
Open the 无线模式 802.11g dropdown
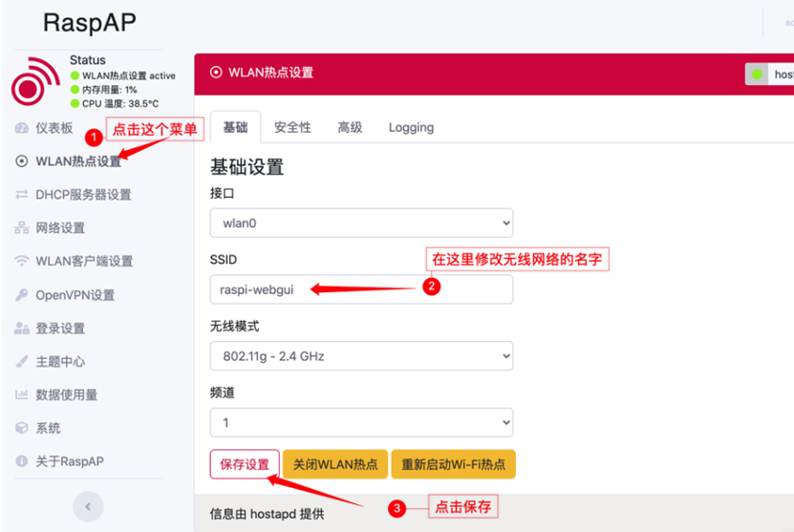click(x=361, y=356)
